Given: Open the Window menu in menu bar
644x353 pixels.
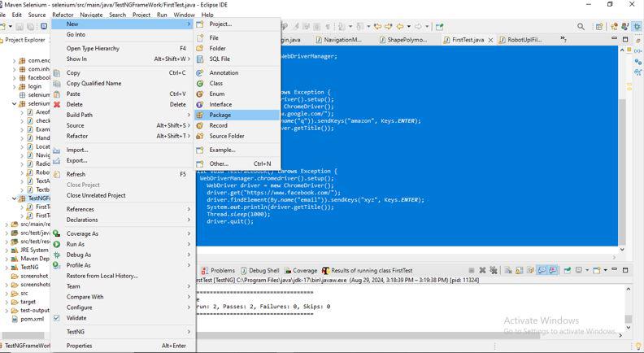Looking at the screenshot, I should point(184,15).
